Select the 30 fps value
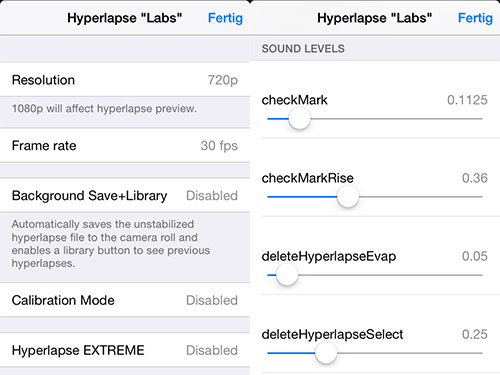This screenshot has height=375, width=500. (x=219, y=146)
